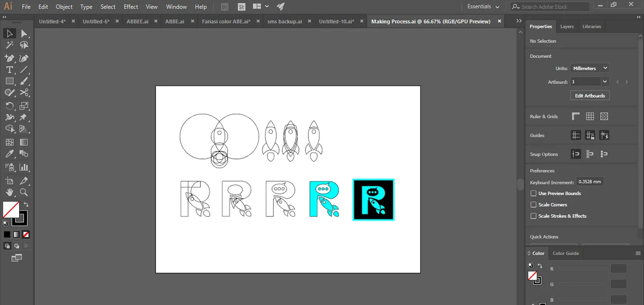The width and height of the screenshot is (644, 305).
Task: Select the Shaper tool
Action: pos(10,93)
